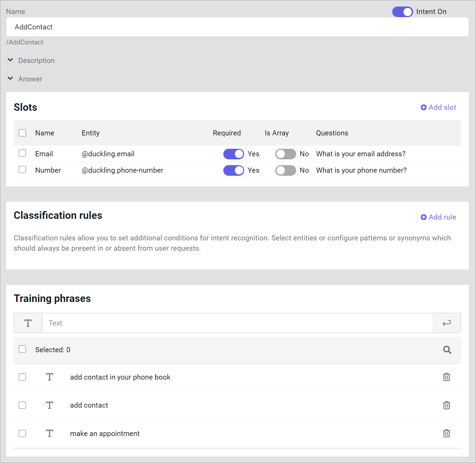Delete the 'add contact in your phone book' phrase
476x463 pixels.
pyautogui.click(x=446, y=377)
